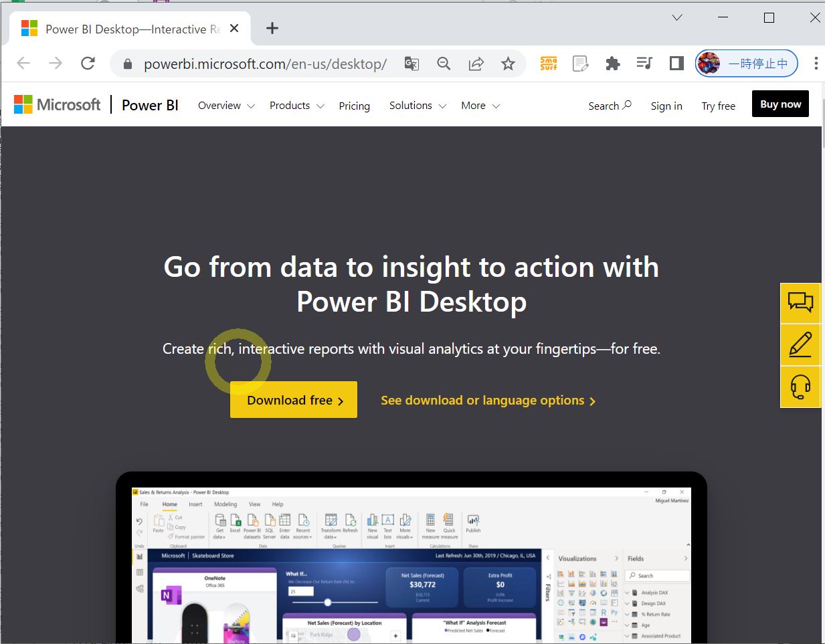Click the Microsoft logo in the header
The image size is (825, 644).
click(x=58, y=104)
